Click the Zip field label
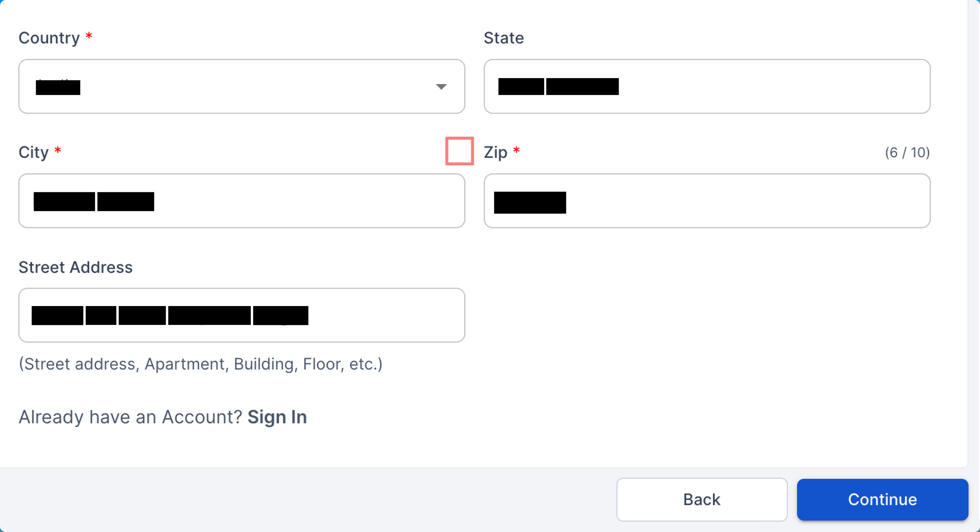 point(495,152)
